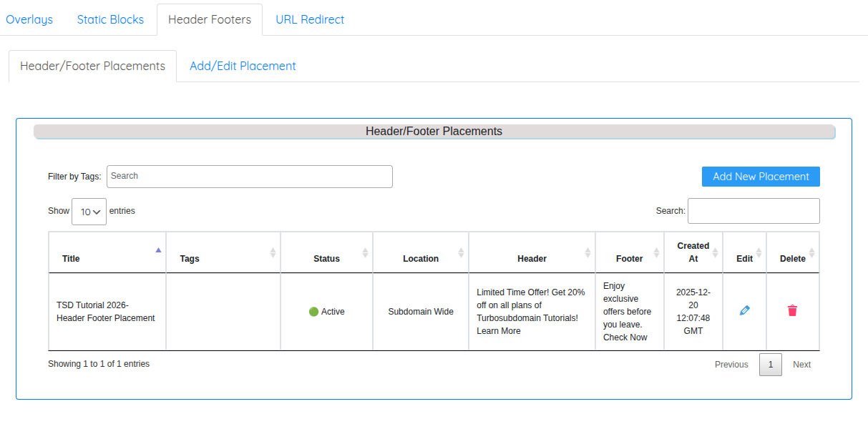The height and width of the screenshot is (424, 868).
Task: Sort the Status column by its arrow icon
Action: (x=366, y=252)
